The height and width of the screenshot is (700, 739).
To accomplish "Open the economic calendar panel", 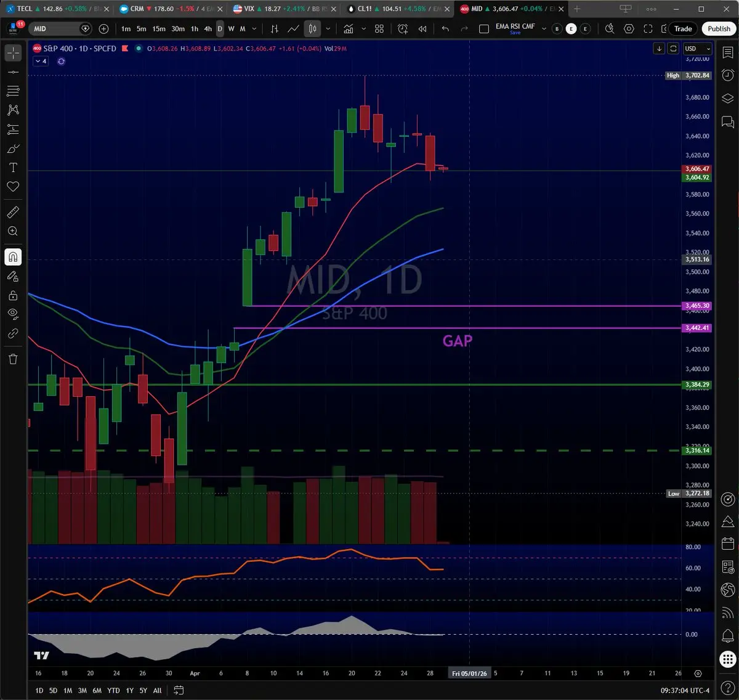I will [x=727, y=544].
